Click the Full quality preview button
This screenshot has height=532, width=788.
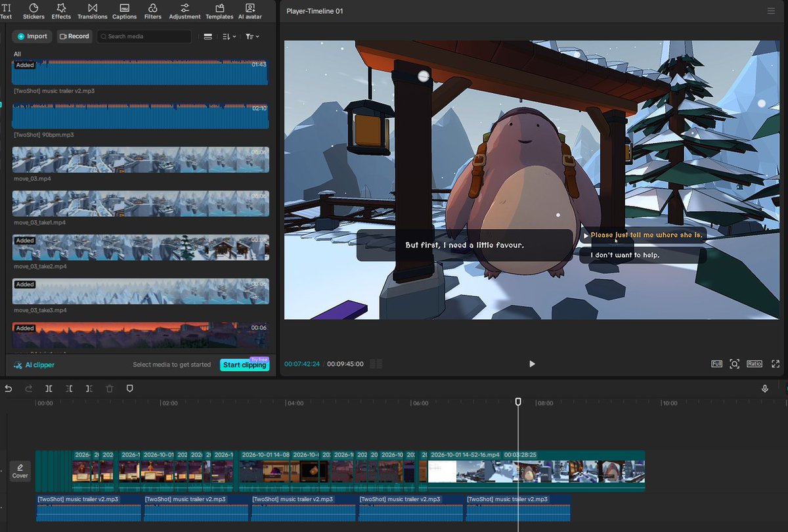[x=717, y=364]
